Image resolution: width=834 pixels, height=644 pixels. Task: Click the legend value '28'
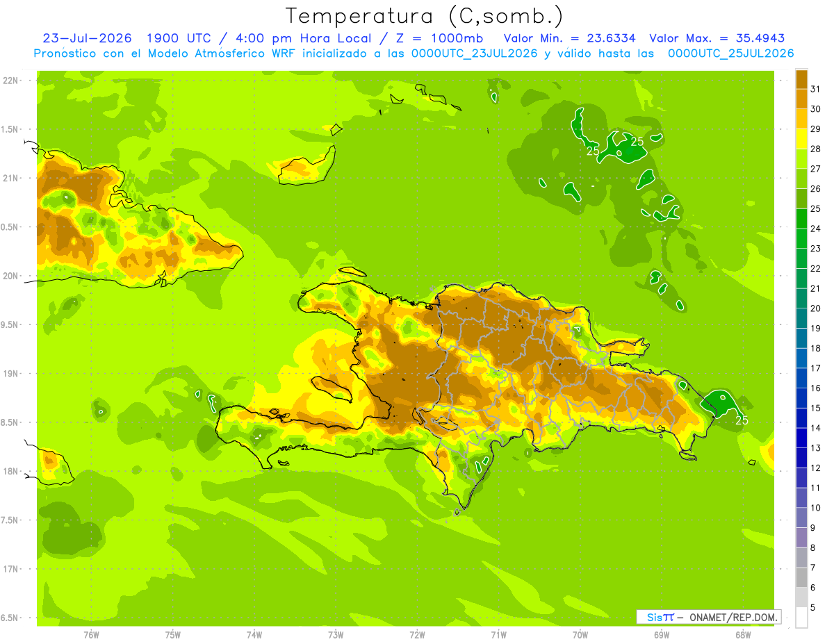pos(815,149)
